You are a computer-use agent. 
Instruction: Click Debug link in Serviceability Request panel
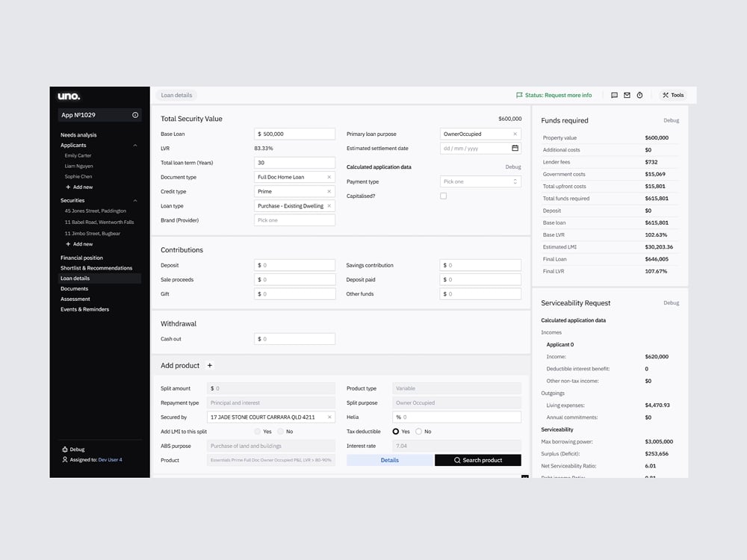coord(672,303)
